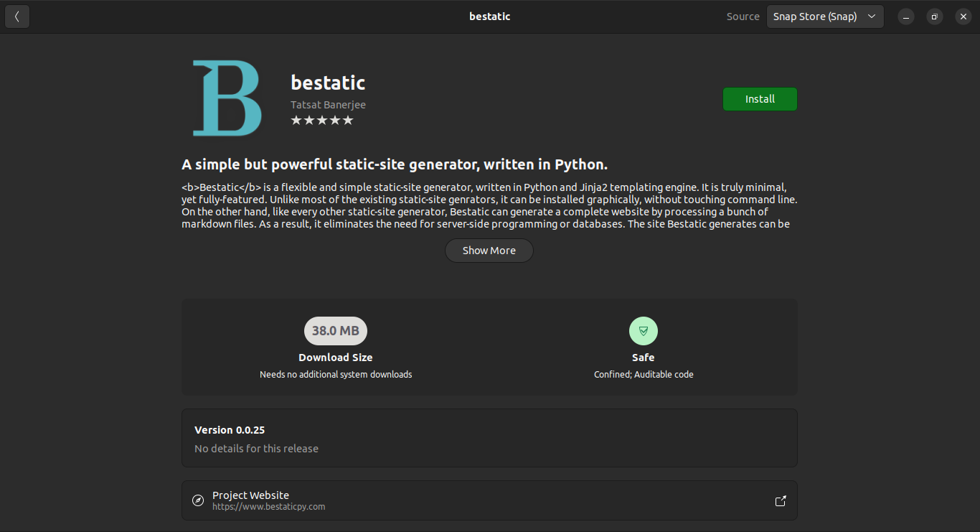980x532 pixels.
Task: Open the Snap Store (Snap) source dropdown
Action: click(x=825, y=16)
